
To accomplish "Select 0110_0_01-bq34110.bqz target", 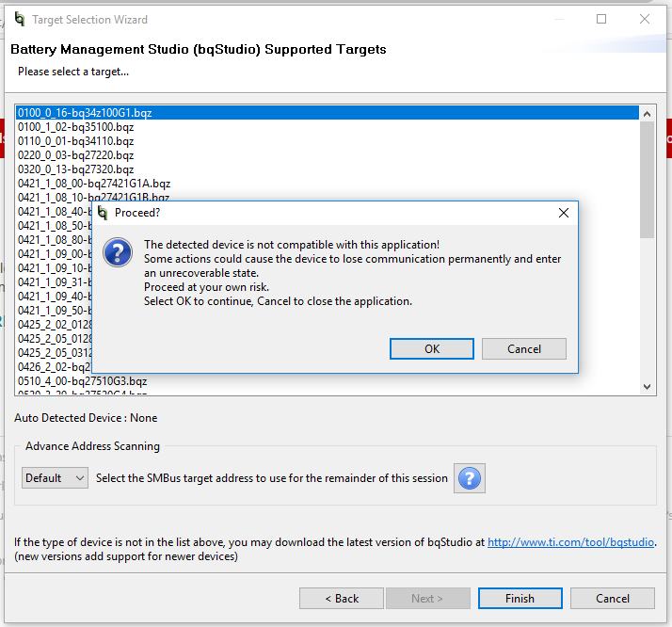I will pyautogui.click(x=328, y=141).
